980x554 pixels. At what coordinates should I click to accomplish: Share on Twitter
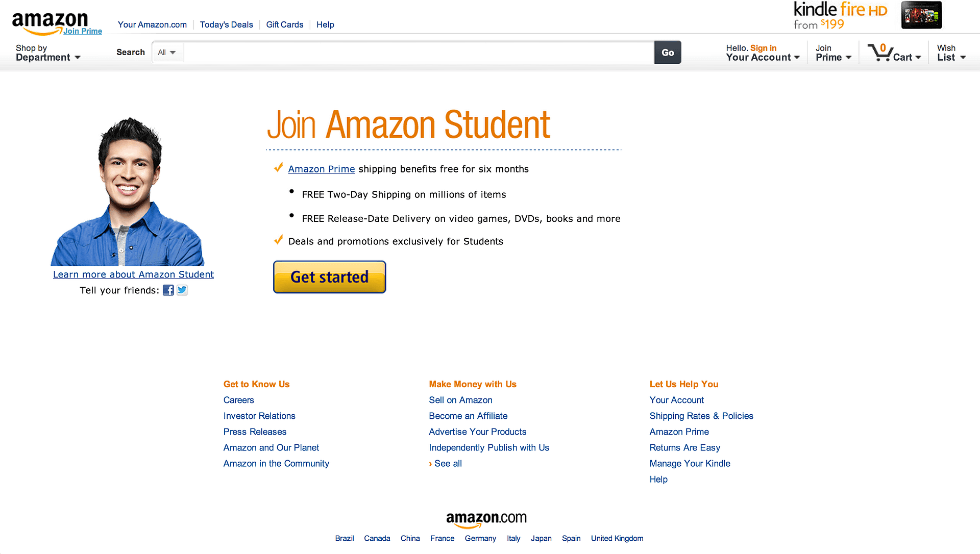coord(182,290)
